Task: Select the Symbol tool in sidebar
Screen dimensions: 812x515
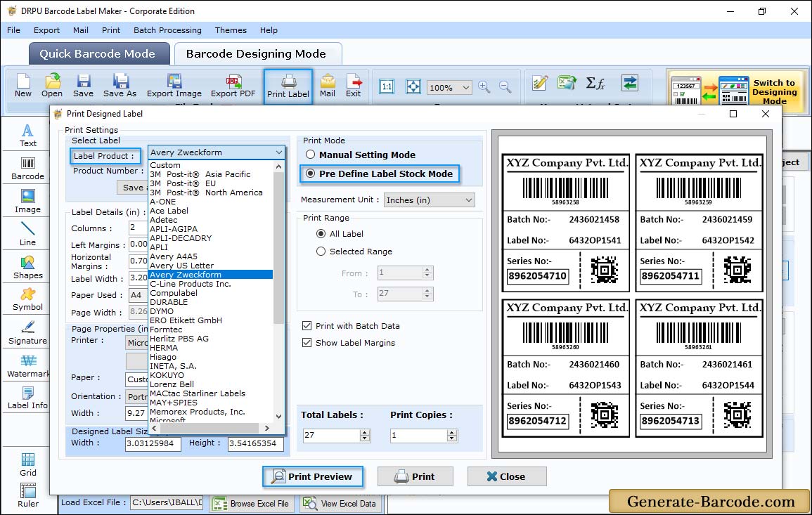Action: click(27, 300)
